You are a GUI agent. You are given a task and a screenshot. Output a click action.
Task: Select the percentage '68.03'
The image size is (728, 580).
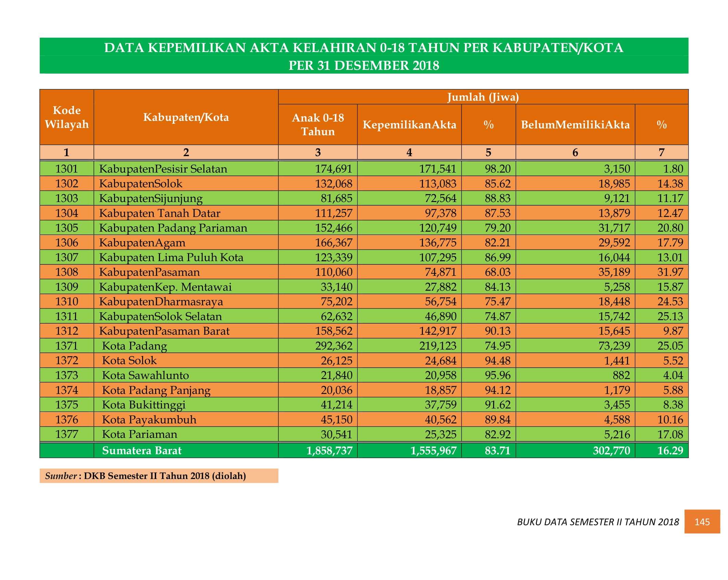click(x=498, y=272)
